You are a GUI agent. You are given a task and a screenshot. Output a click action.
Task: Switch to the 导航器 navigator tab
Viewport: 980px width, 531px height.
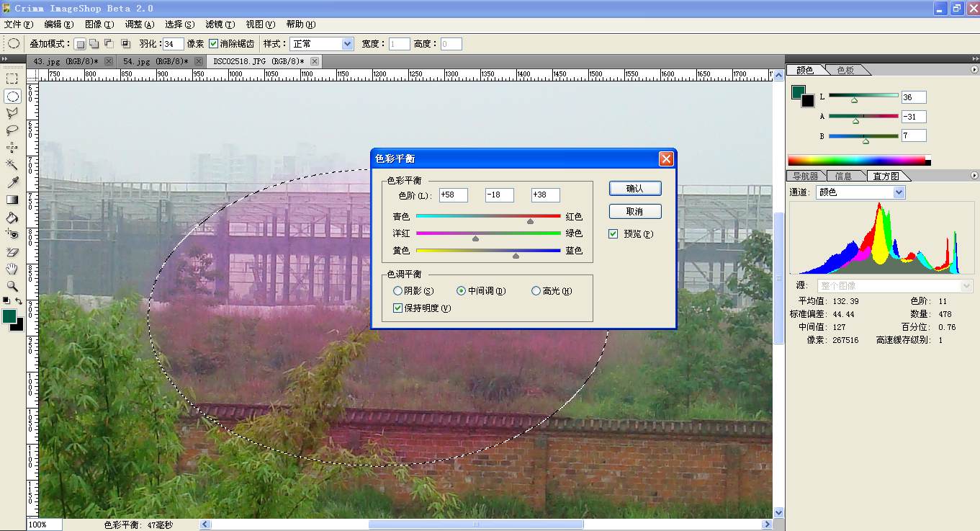[805, 176]
